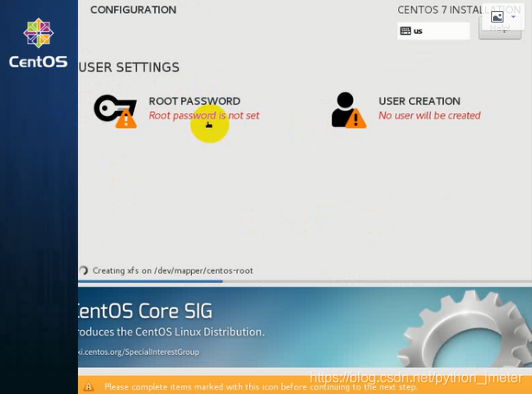Click the installation progress bar

(x=304, y=281)
